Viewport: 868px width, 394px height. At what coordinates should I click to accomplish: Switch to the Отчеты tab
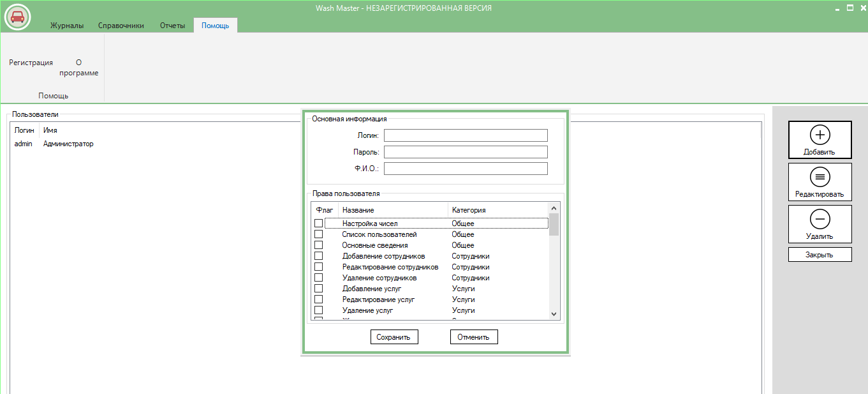(x=172, y=26)
